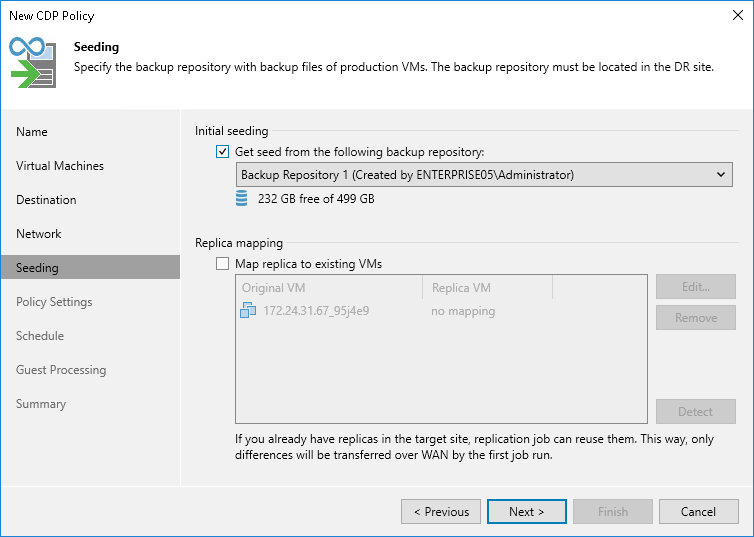Go to the Destination step
Screen dimensions: 754x537
(x=46, y=200)
